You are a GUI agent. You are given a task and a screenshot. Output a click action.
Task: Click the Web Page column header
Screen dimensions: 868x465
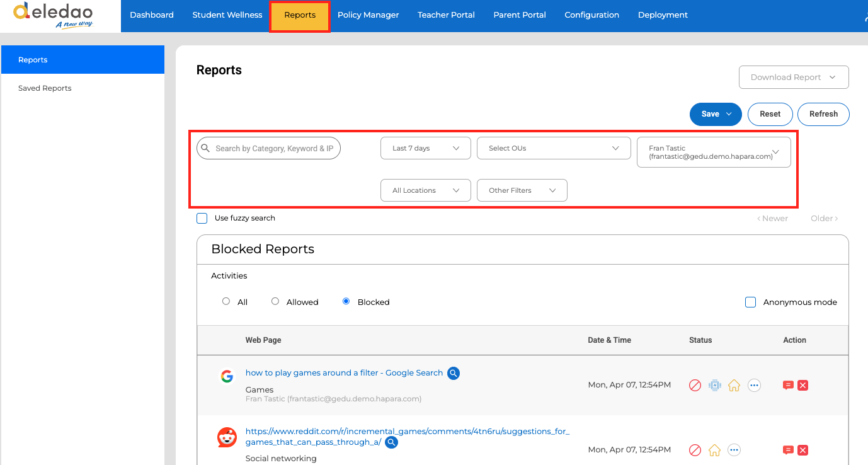263,340
